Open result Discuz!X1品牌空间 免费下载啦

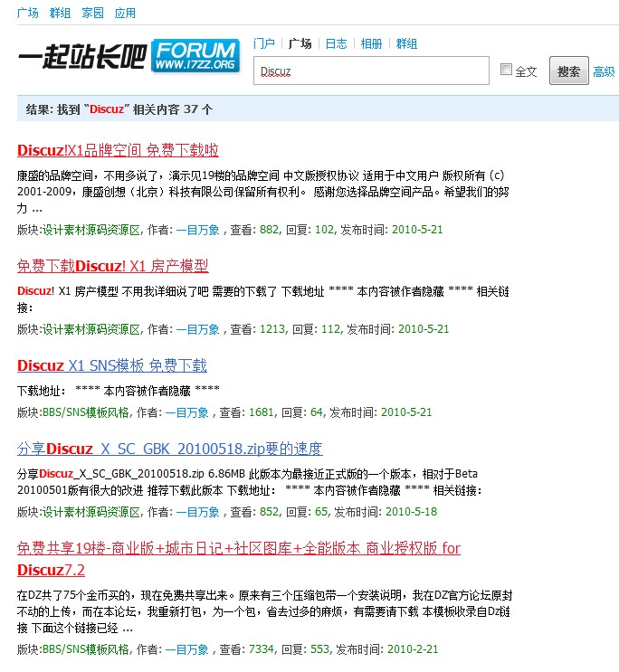pos(118,150)
